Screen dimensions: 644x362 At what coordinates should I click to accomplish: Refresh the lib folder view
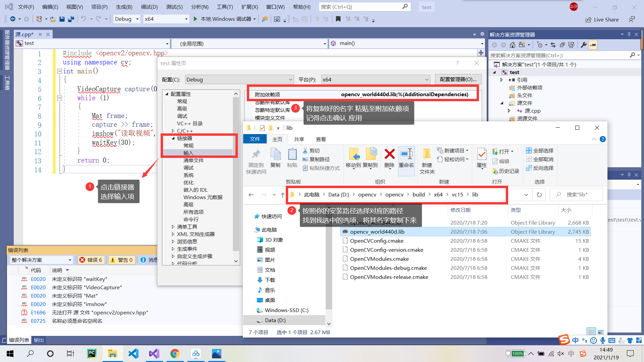(x=539, y=195)
